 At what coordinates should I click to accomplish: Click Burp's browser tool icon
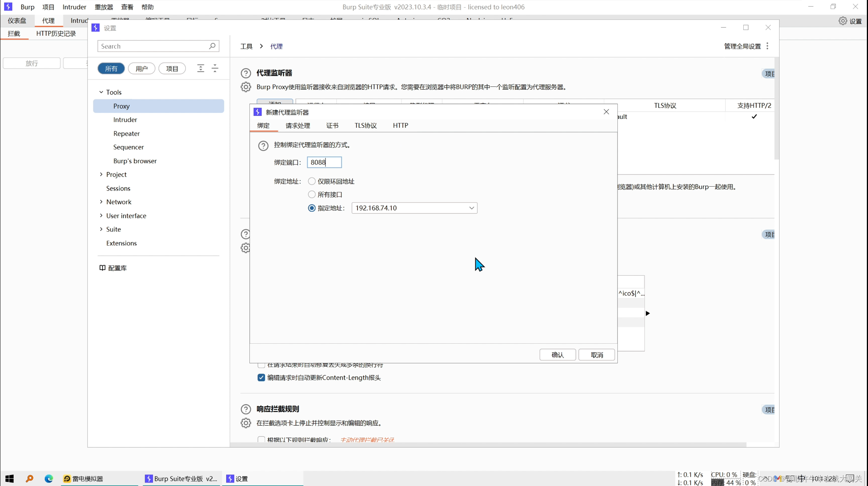click(135, 161)
